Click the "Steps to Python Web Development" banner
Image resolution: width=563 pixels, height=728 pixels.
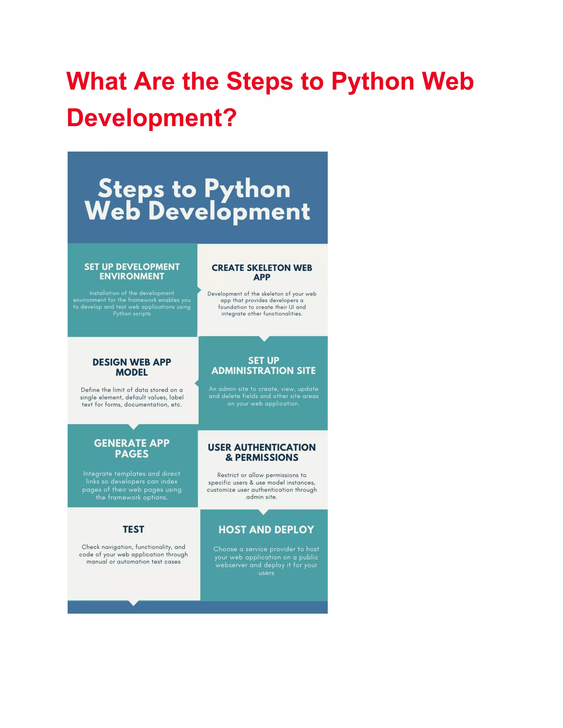coord(197,199)
